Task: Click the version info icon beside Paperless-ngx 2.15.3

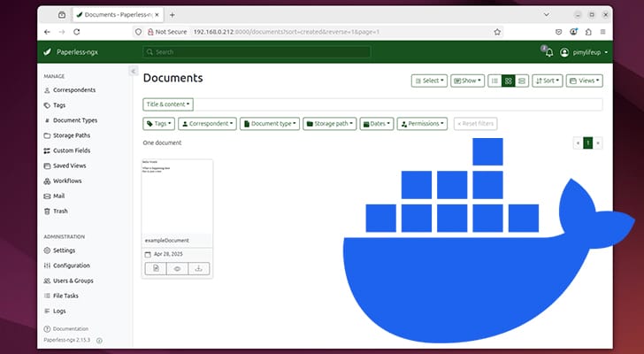Action: coord(99,341)
